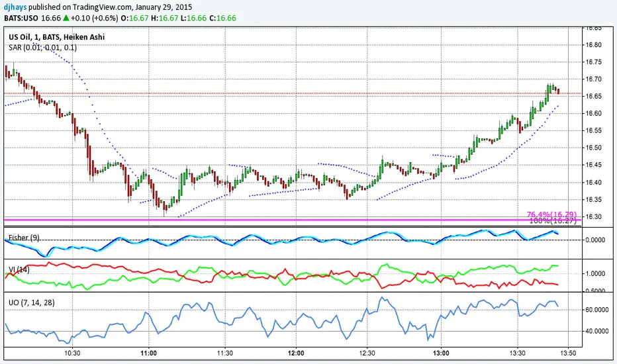Click the 12:00 time axis label
The width and height of the screenshot is (617, 364).
point(296,353)
